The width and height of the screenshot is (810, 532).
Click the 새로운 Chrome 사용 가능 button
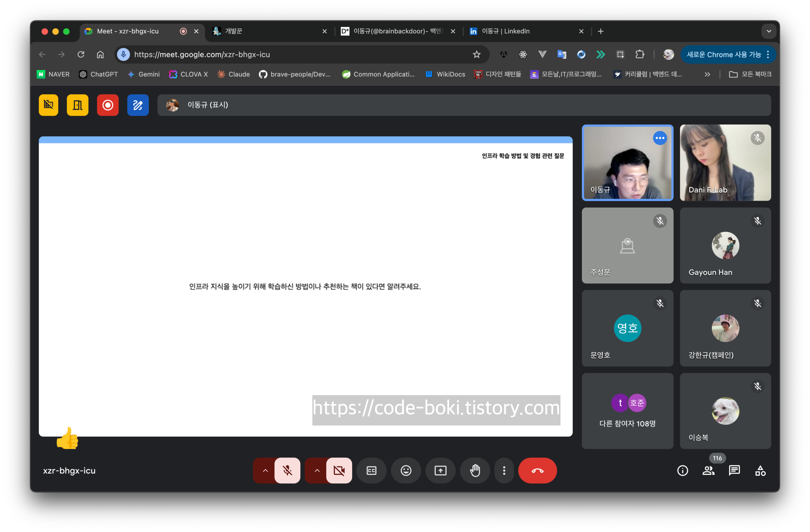(723, 55)
